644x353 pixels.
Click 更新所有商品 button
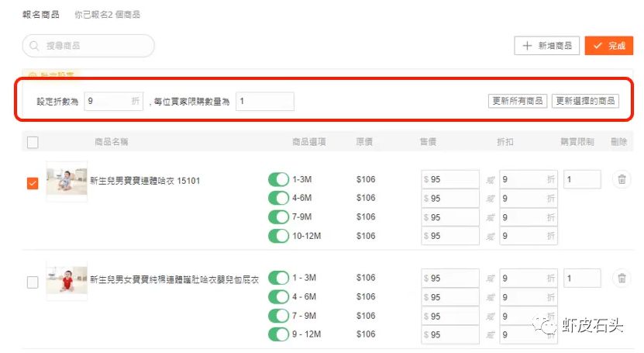coord(518,101)
